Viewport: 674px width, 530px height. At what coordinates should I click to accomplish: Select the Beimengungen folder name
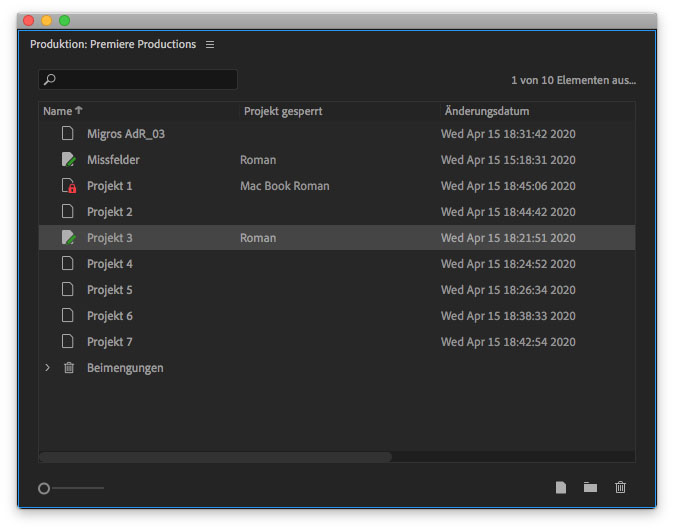click(x=125, y=368)
